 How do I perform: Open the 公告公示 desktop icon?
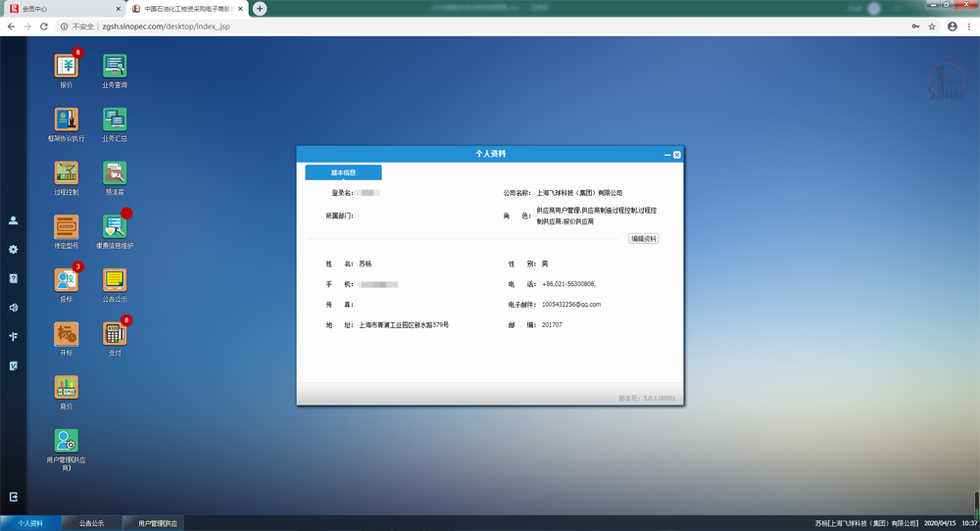[115, 280]
